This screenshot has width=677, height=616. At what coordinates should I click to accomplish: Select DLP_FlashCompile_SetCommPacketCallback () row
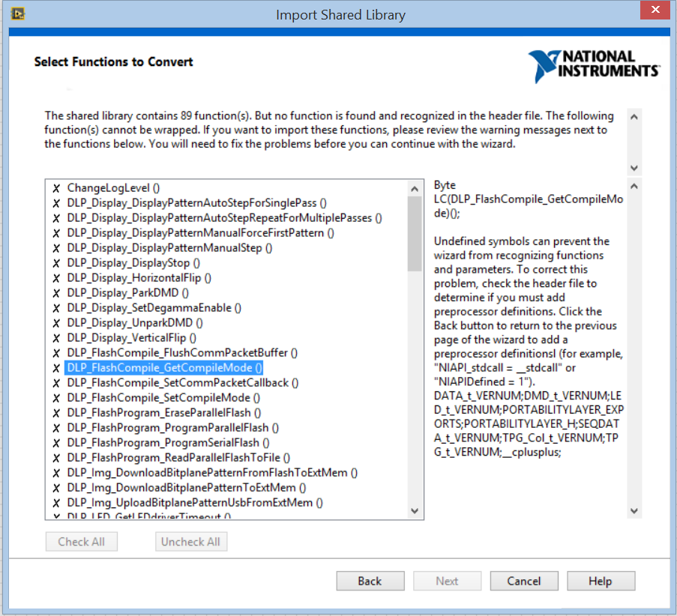183,383
